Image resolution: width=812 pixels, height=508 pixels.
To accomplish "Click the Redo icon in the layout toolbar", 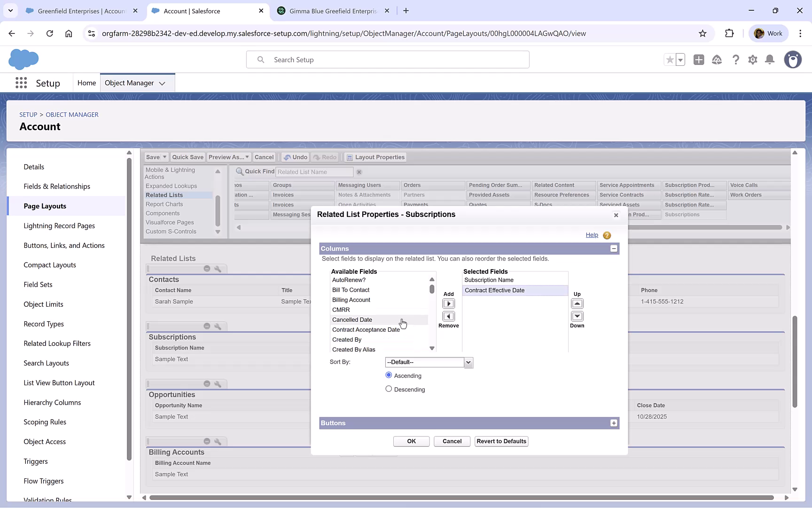I will pyautogui.click(x=325, y=157).
